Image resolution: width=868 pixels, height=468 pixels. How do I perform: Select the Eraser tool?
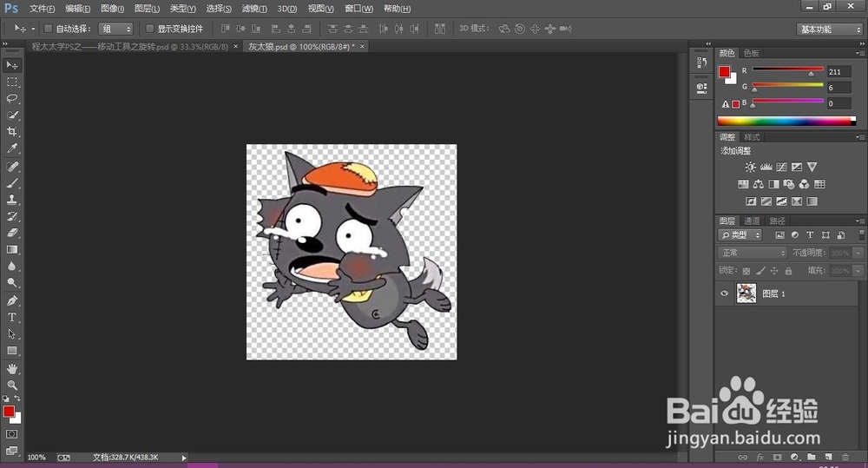pos(11,234)
